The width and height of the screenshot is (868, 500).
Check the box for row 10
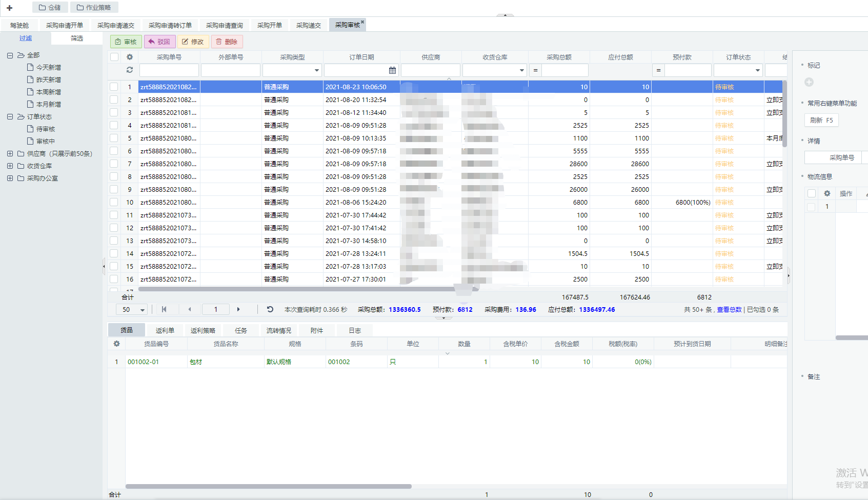pyautogui.click(x=114, y=203)
